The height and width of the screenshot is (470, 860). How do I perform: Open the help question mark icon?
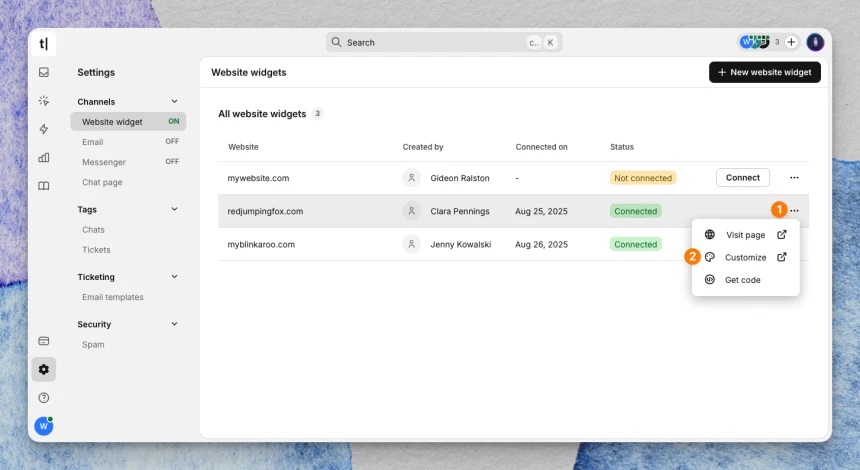(44, 398)
